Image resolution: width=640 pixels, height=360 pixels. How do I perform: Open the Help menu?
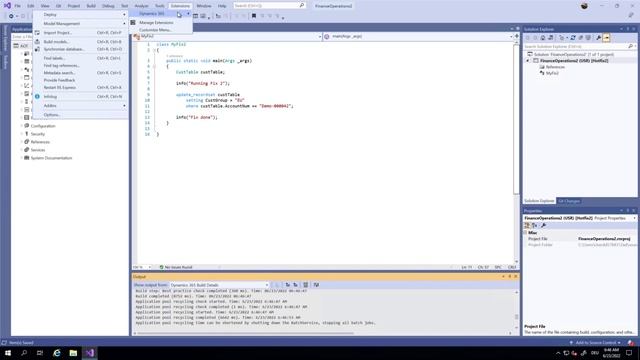[x=222, y=6]
